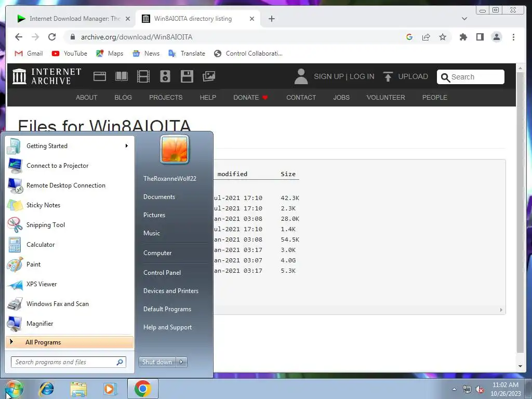The height and width of the screenshot is (399, 532).
Task: Click the Shut down button
Action: click(157, 362)
